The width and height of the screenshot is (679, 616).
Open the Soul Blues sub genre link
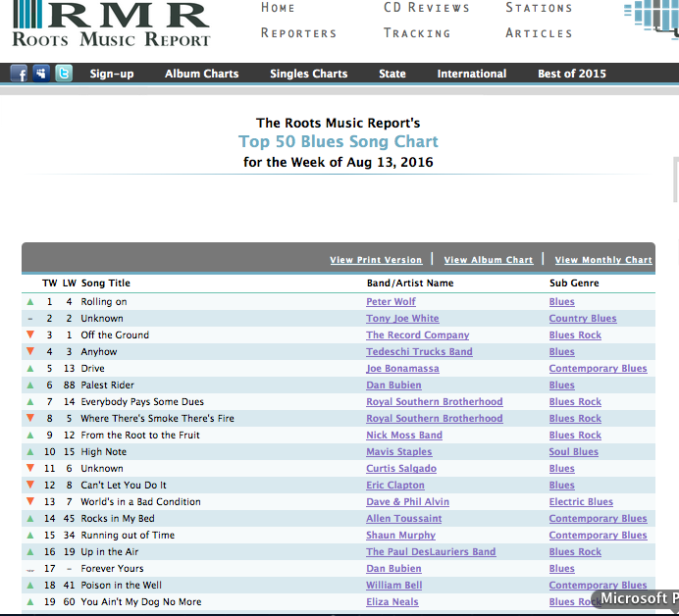pos(574,452)
